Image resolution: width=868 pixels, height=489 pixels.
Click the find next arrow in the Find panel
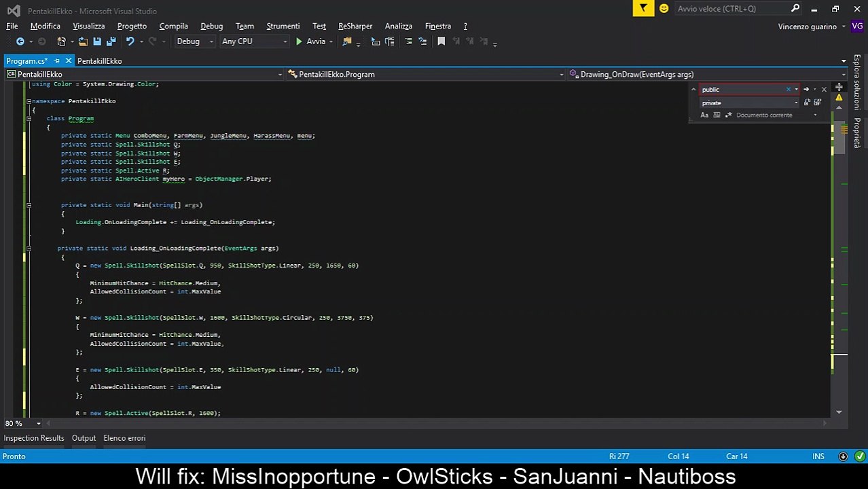tap(806, 89)
